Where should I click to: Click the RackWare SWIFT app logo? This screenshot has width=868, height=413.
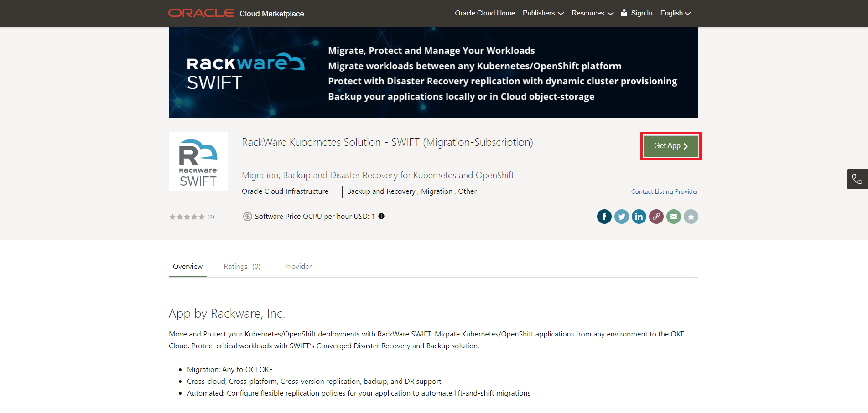[x=198, y=161]
